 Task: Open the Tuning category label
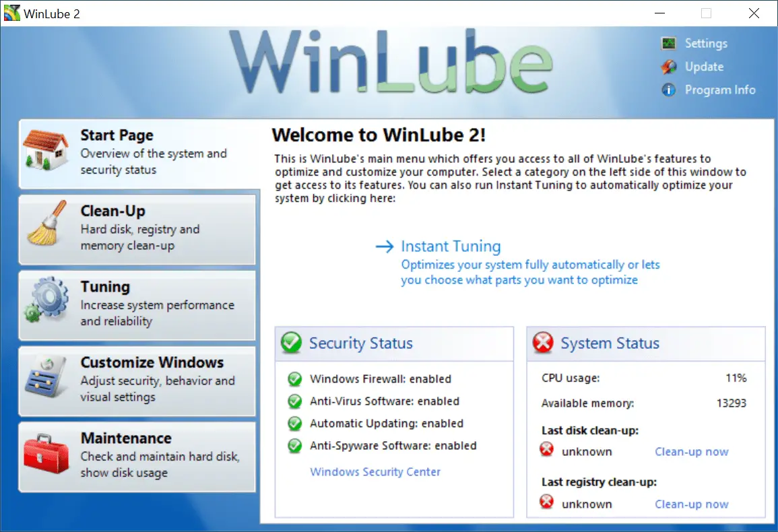pos(105,287)
